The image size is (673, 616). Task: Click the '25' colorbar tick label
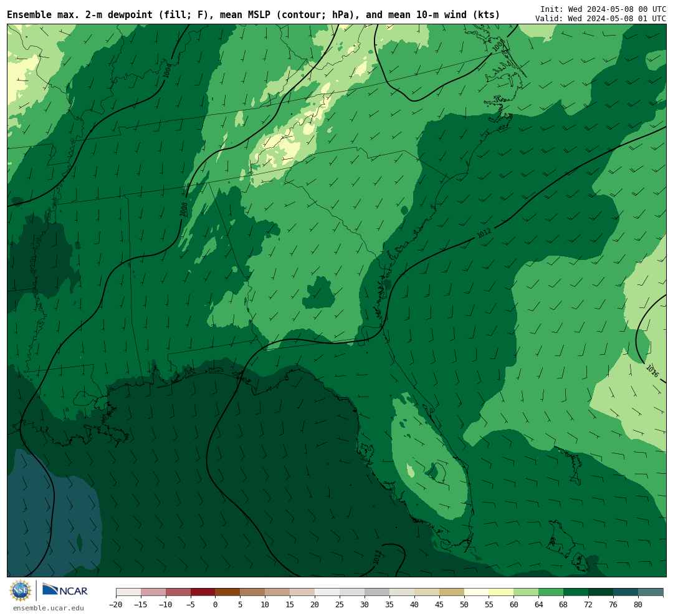click(x=340, y=605)
